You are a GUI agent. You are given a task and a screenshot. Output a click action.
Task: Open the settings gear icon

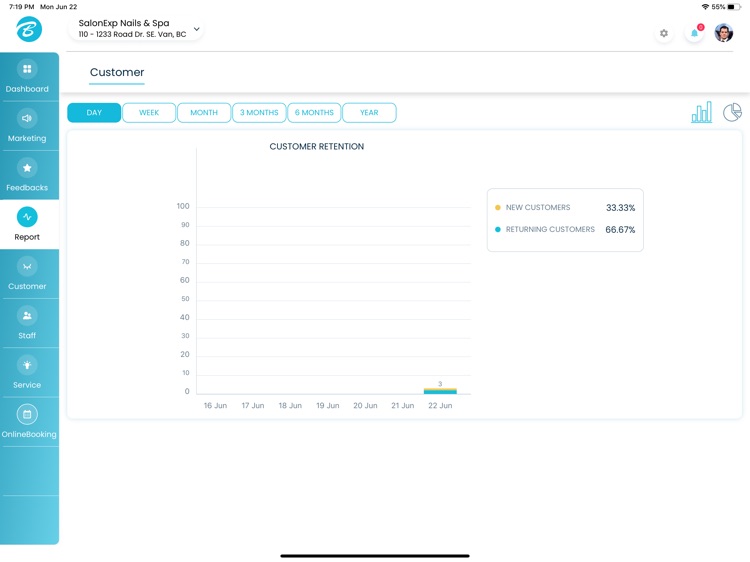point(664,33)
